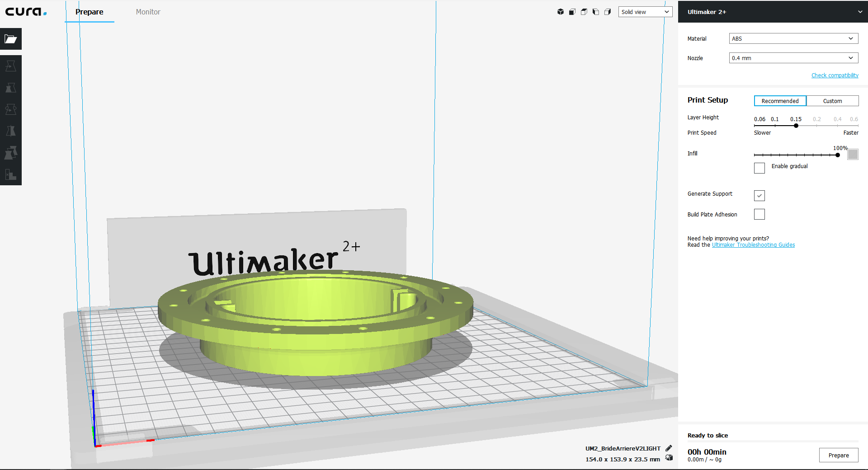Click the Build Plate Adhesion label

(712, 215)
